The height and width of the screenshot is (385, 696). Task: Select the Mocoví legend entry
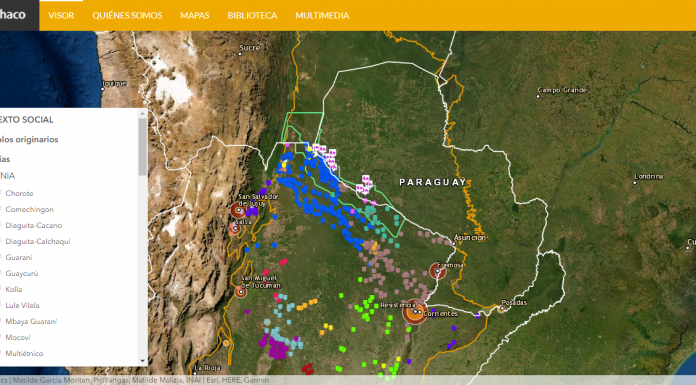pos(18,337)
